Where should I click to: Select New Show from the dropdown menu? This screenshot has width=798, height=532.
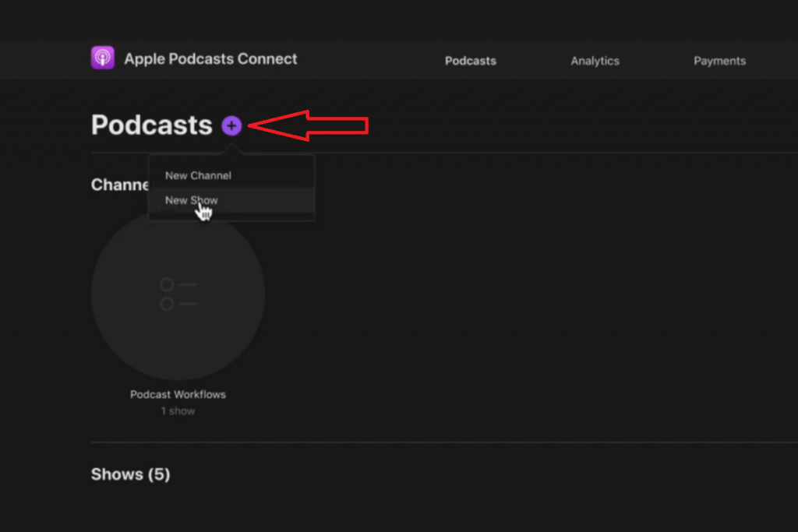[192, 200]
